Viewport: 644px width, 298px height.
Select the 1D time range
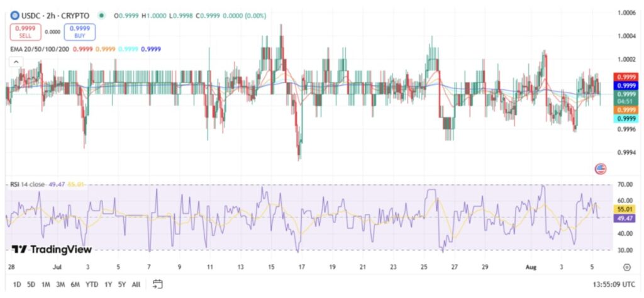point(17,284)
